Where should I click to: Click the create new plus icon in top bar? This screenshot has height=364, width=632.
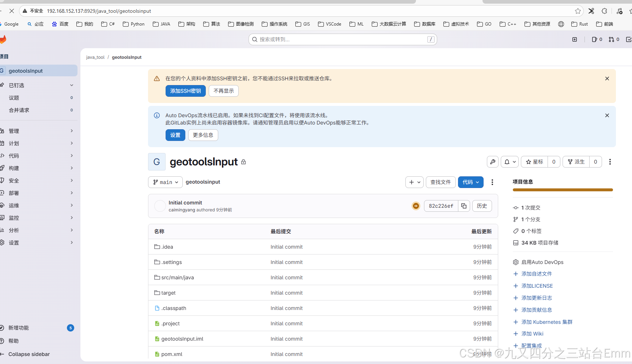tap(575, 39)
